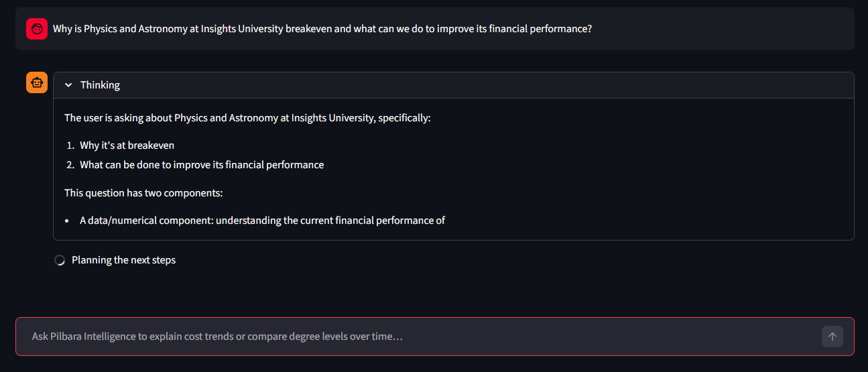Collapse the Thinking section chevron

coord(68,85)
